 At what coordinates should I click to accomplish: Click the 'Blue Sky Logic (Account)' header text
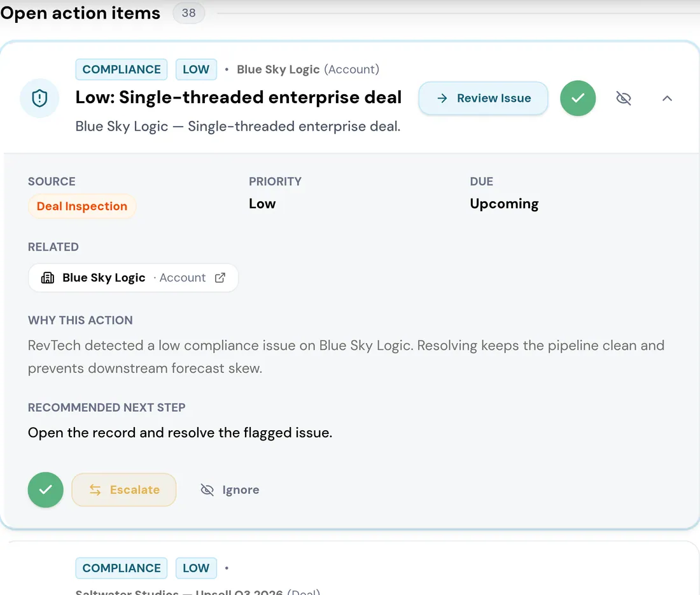pos(308,69)
